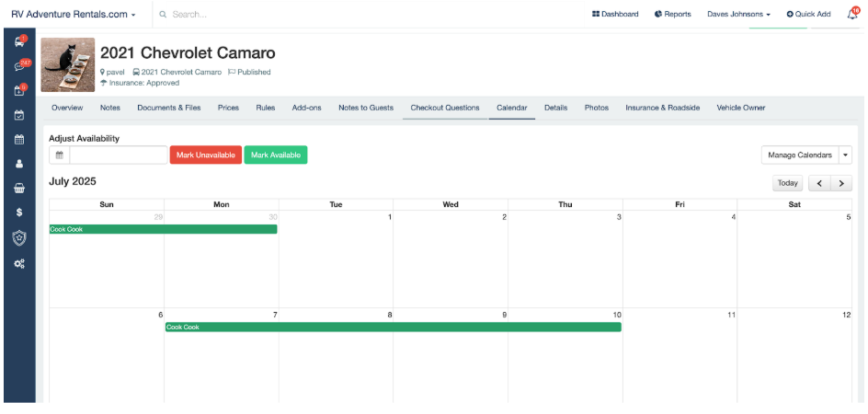Open settings gears icon in sidebar
This screenshot has width=868, height=414.
(x=19, y=263)
